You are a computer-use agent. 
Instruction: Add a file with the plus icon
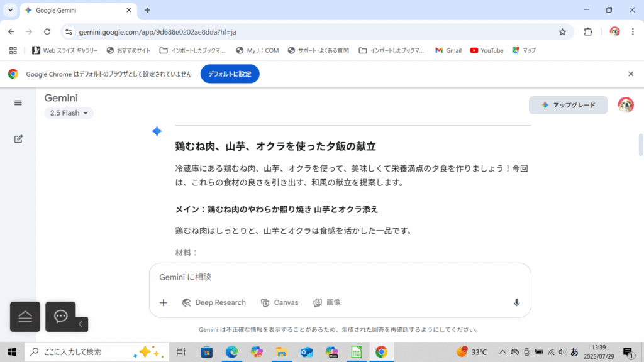163,303
